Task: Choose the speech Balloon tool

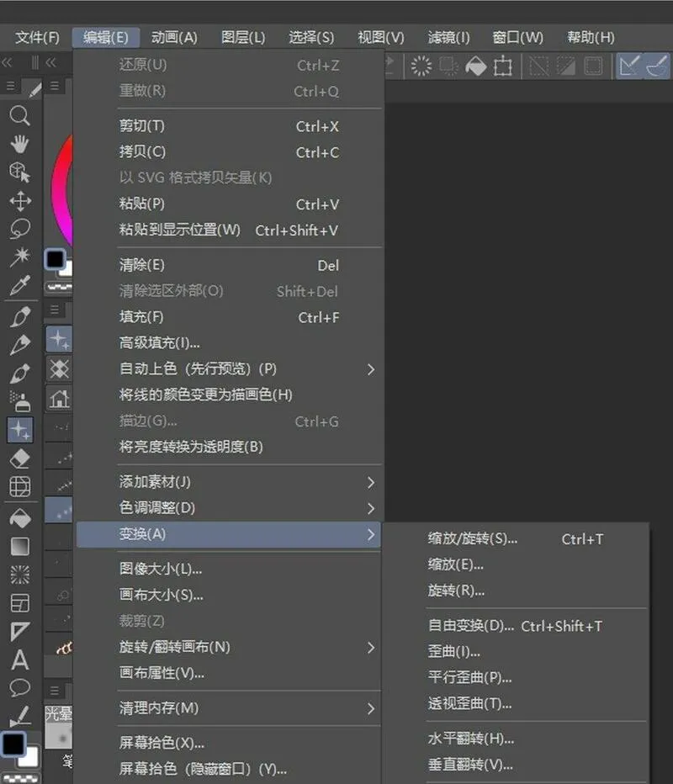Action: pos(19,688)
